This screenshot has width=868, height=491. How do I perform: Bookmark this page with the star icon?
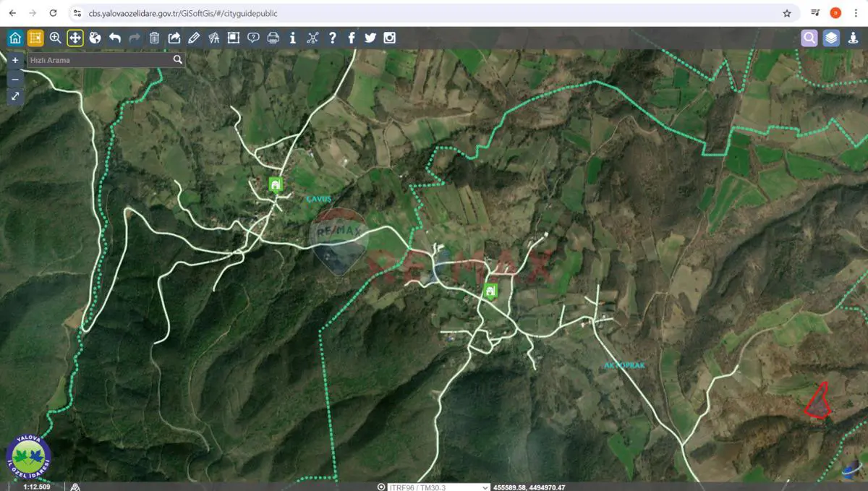tap(787, 13)
